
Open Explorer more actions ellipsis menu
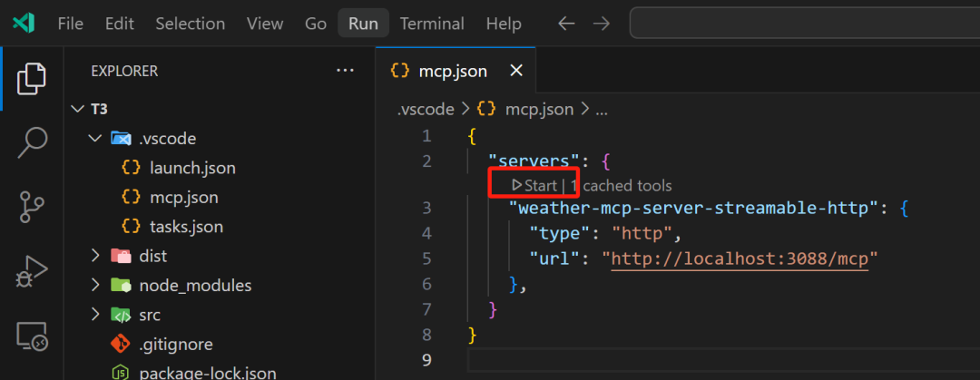click(x=345, y=71)
